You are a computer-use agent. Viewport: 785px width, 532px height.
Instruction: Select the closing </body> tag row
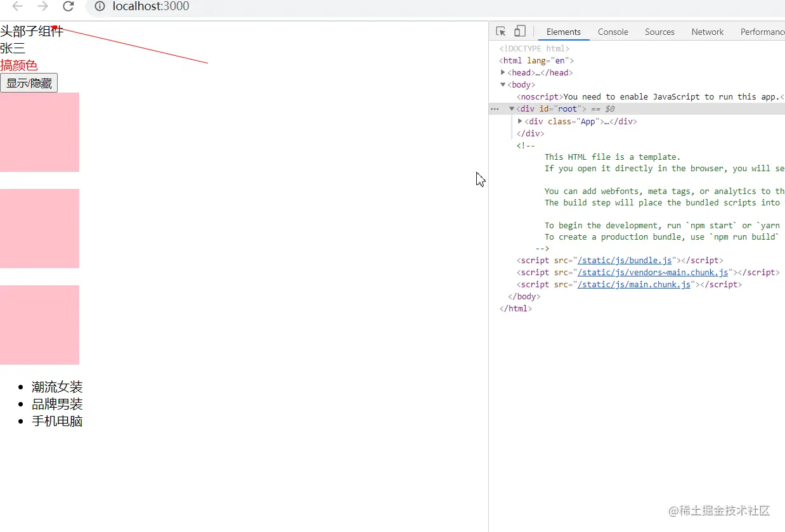[x=524, y=297]
